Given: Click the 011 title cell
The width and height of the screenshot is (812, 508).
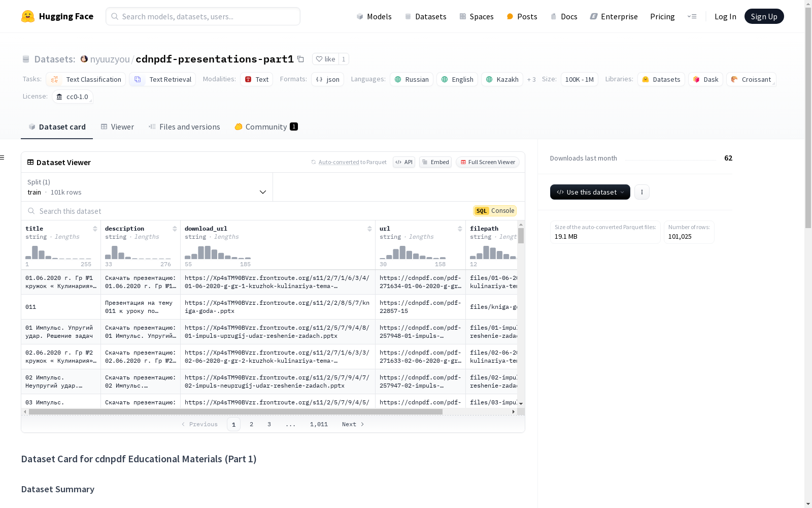Looking at the screenshot, I should (x=61, y=307).
